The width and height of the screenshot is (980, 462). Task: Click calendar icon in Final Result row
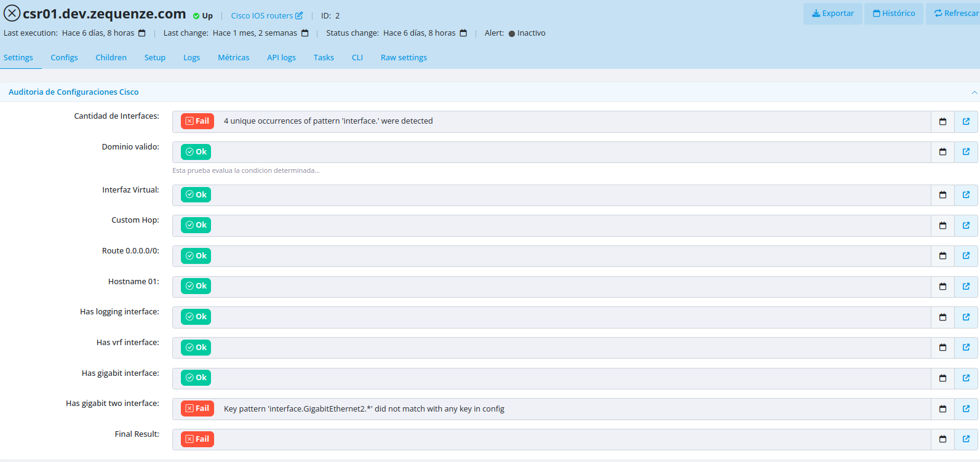coord(942,439)
